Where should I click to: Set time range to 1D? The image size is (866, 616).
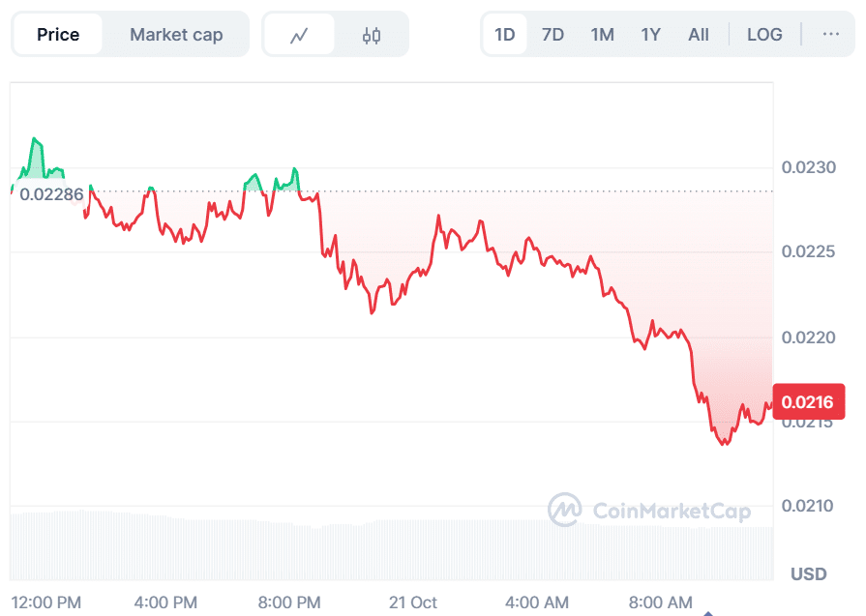click(505, 35)
